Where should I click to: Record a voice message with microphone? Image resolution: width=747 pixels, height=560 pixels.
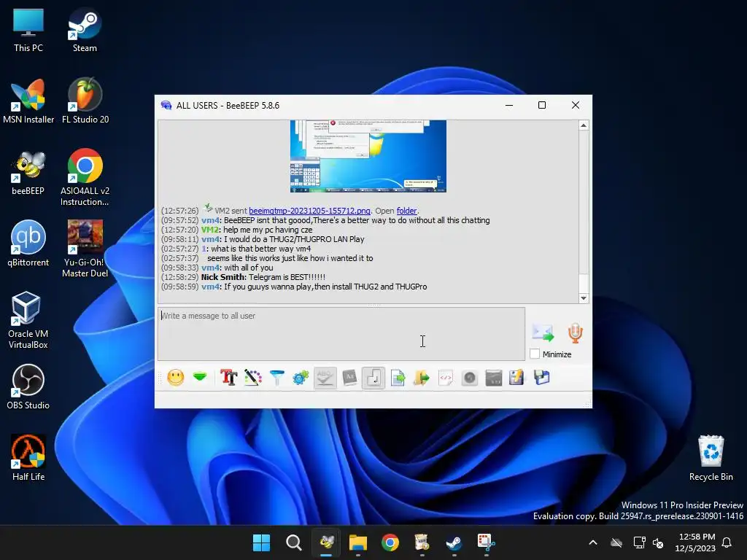(575, 332)
